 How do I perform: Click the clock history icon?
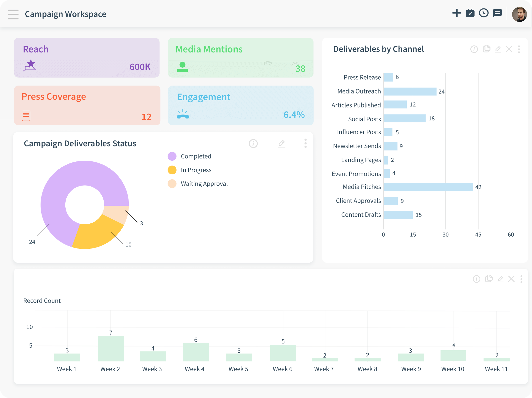click(x=484, y=13)
